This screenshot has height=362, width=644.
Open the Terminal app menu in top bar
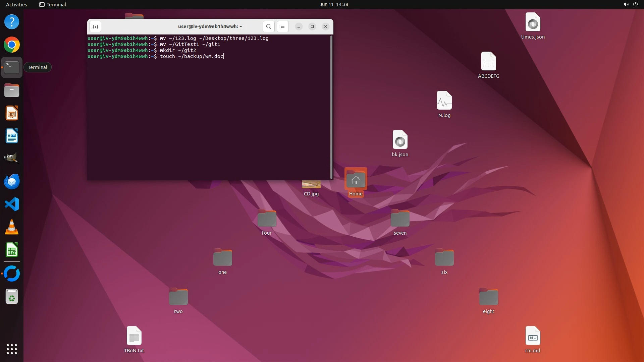[53, 4]
